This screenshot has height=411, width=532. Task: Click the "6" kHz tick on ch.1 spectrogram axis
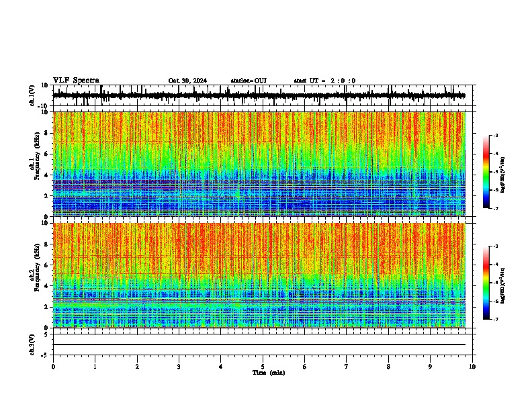pyautogui.click(x=46, y=154)
